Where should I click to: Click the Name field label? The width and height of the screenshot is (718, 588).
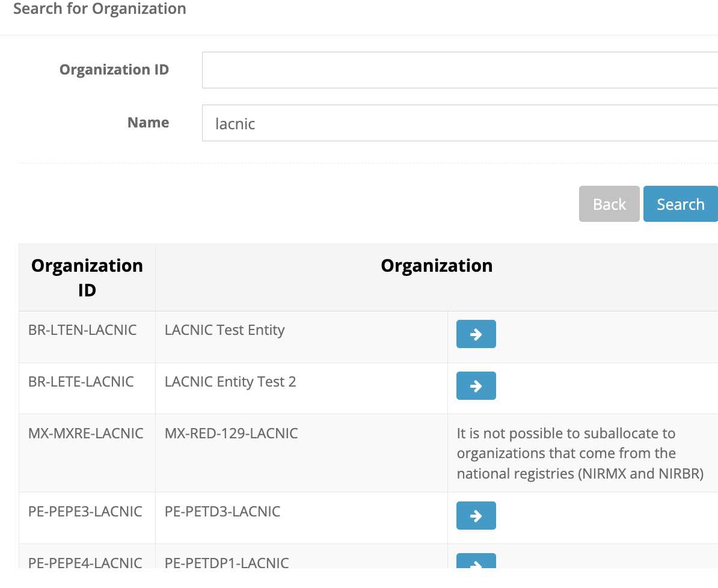pos(149,122)
